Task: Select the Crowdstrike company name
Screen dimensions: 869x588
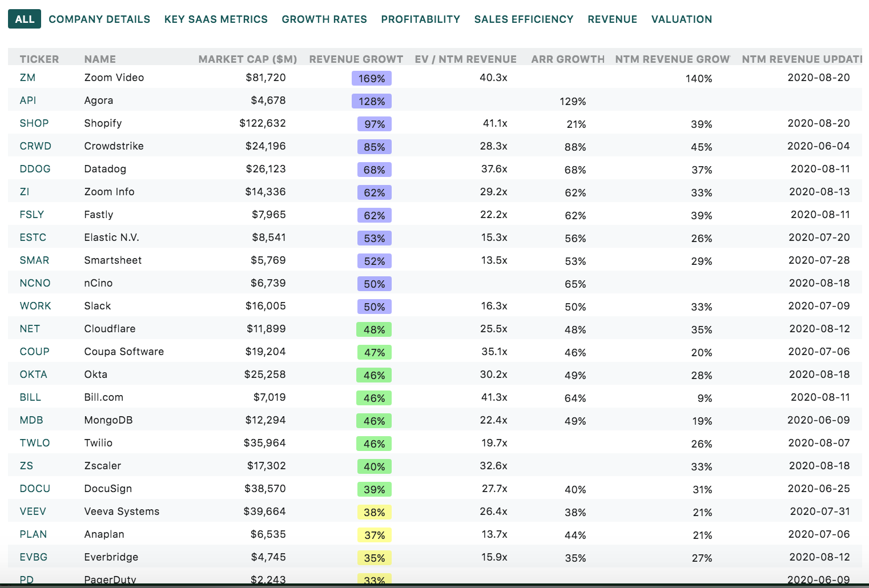Action: pyautogui.click(x=114, y=146)
